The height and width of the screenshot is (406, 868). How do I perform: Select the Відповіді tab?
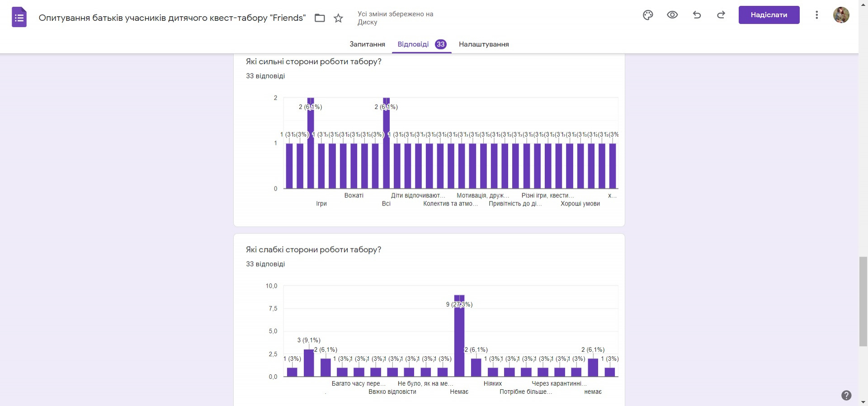click(x=413, y=44)
